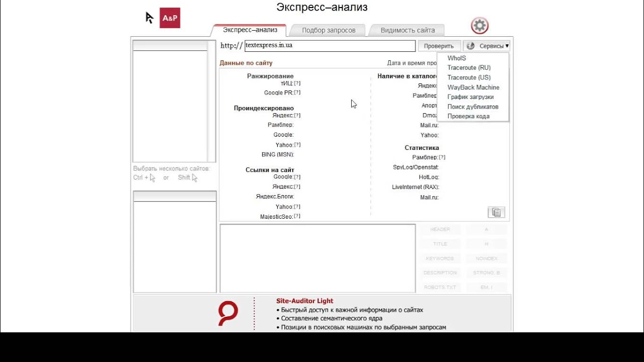Click the red magnifier logo in the banner
Image resolution: width=644 pixels, height=362 pixels.
tap(228, 314)
